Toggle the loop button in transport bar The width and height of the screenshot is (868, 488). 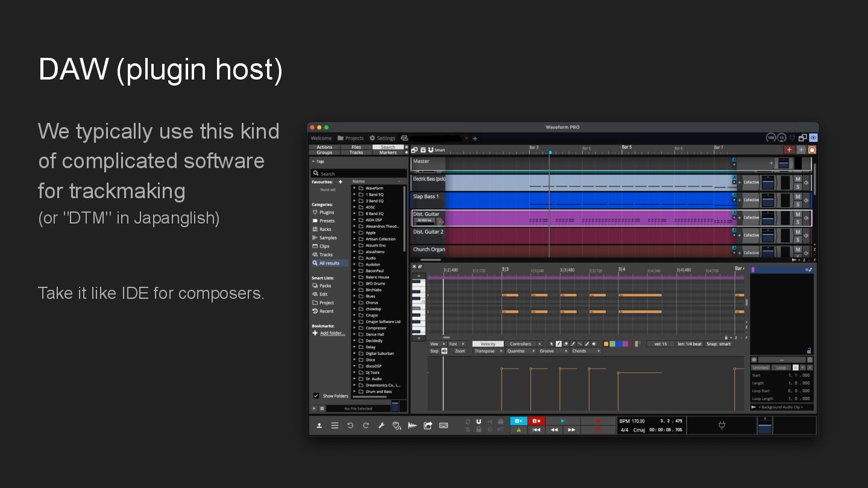tap(468, 421)
